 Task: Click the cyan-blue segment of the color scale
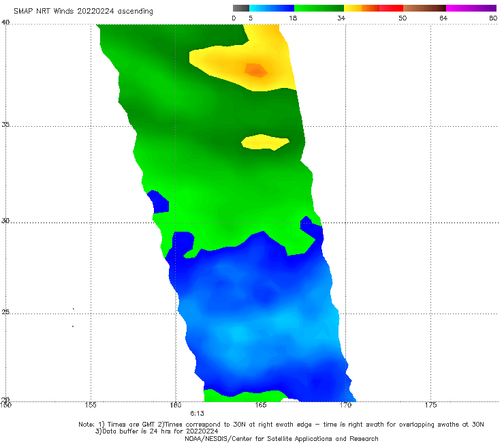[272, 8]
